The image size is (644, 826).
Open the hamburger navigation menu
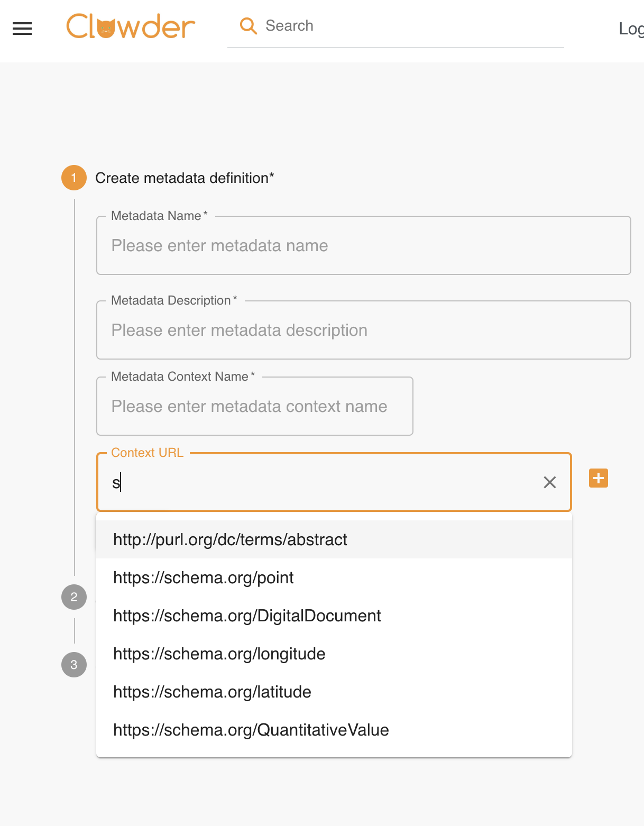22,29
